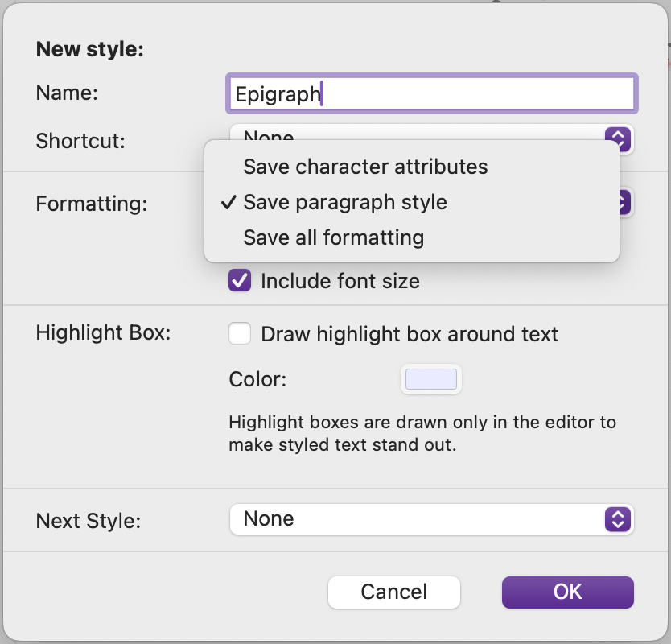Click the "Include font size" label text
The image size is (671, 644).
point(340,281)
